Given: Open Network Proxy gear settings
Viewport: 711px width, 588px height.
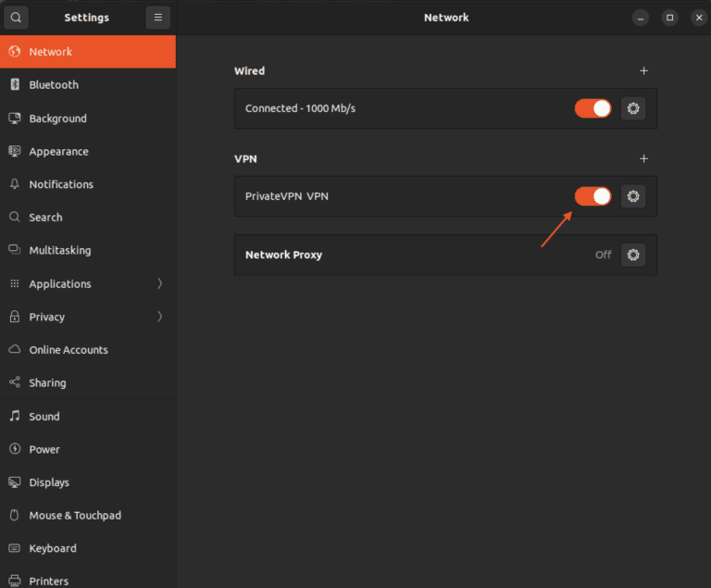Looking at the screenshot, I should click(x=633, y=255).
